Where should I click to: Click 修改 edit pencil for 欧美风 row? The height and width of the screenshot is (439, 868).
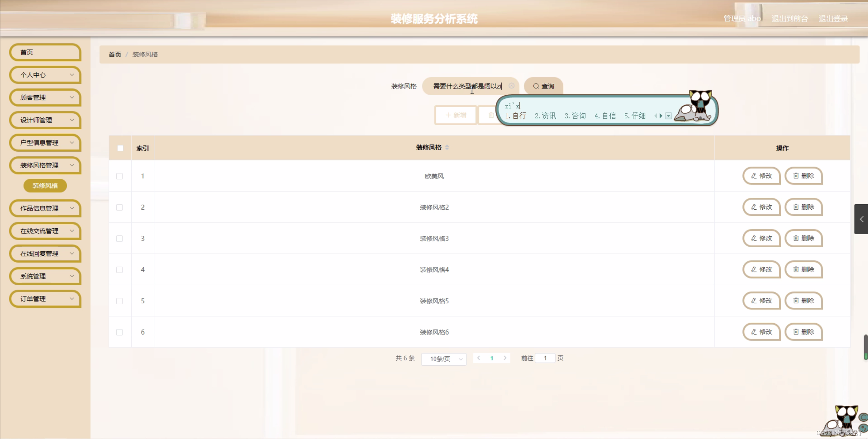point(761,176)
